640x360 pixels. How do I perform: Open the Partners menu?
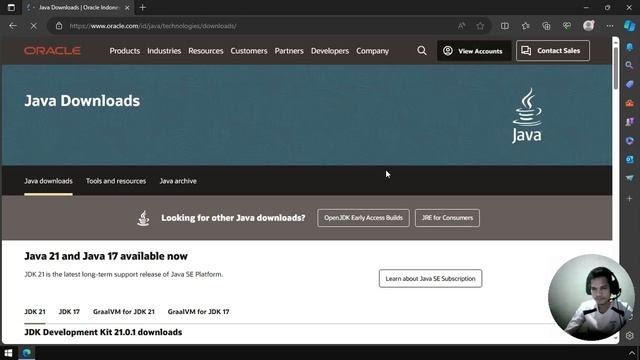coord(289,51)
